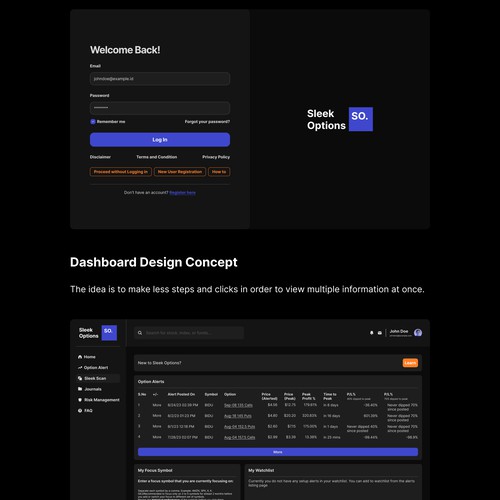Click the 'in 16 days' cell
Screen dimensions: 500x500
pos(332,416)
